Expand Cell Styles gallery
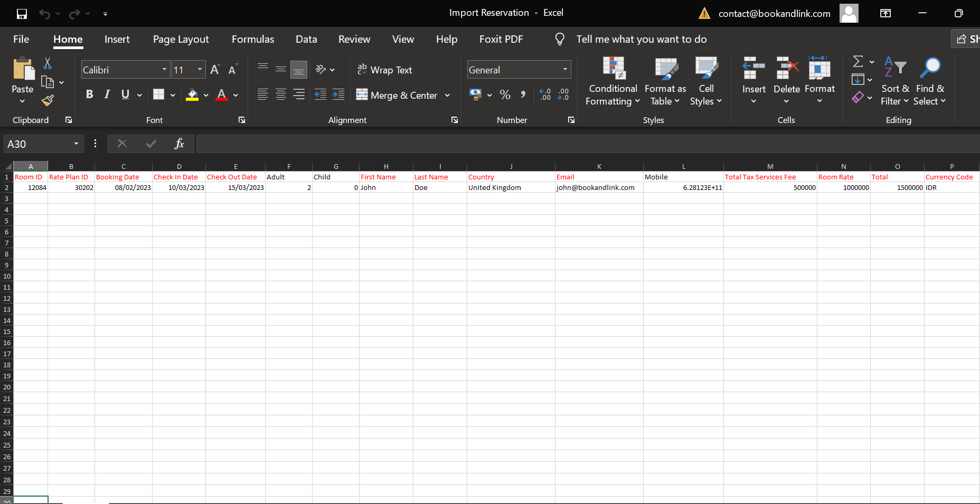This screenshot has height=504, width=980. point(706,81)
